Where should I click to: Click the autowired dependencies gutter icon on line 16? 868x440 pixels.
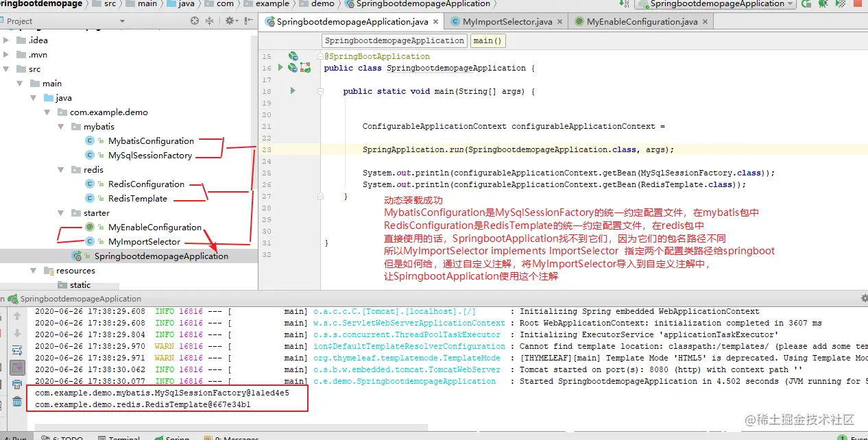305,68
